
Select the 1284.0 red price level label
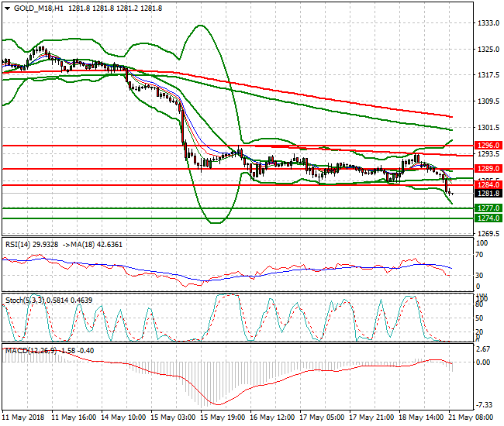click(488, 184)
